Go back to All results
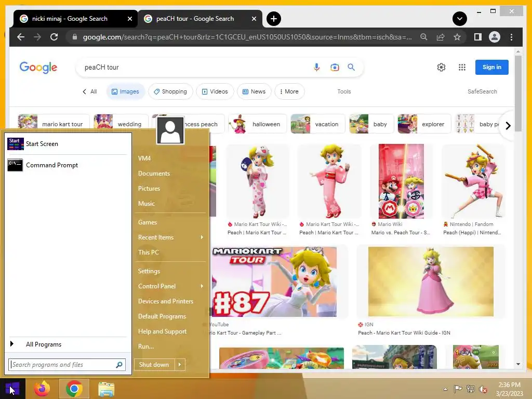Viewport: 532px width, 399px height. [x=90, y=91]
